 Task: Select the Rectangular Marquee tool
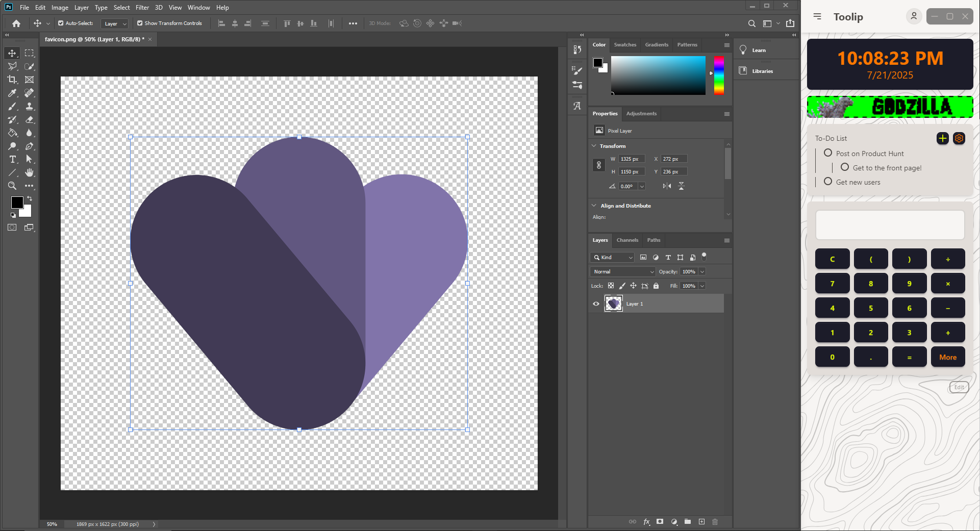[30, 53]
